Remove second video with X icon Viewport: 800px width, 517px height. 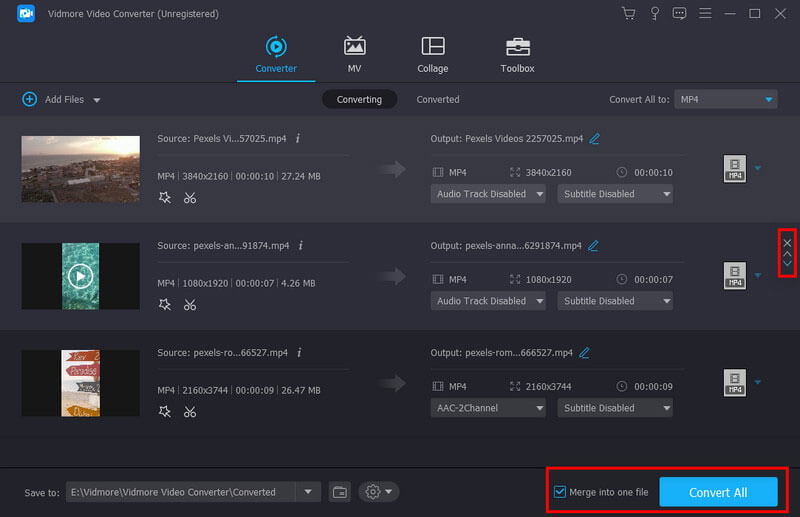click(x=787, y=243)
